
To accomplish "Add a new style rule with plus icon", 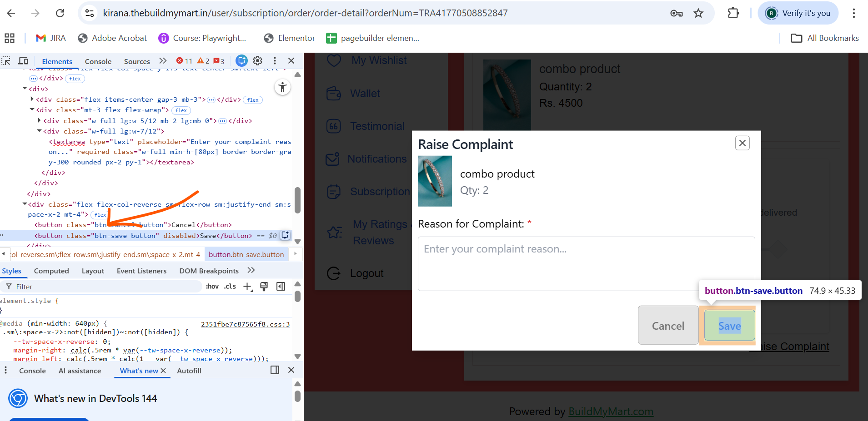I will coord(248,287).
